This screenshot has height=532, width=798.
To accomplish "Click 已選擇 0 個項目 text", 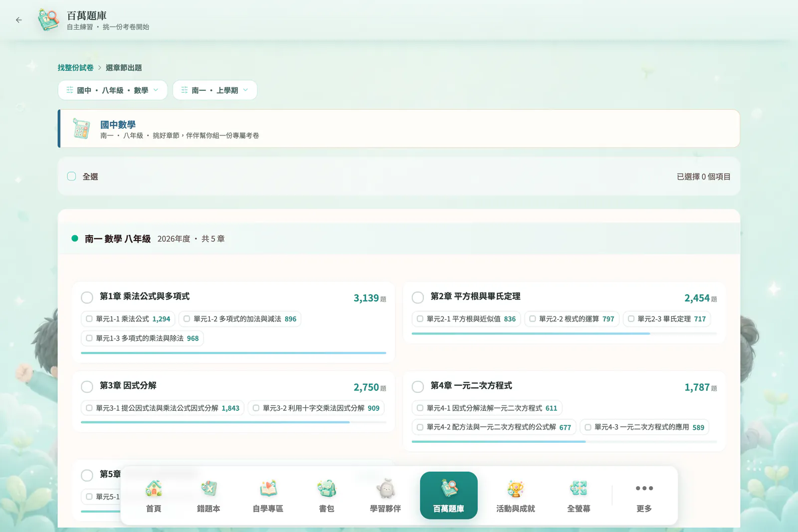I will [704, 177].
